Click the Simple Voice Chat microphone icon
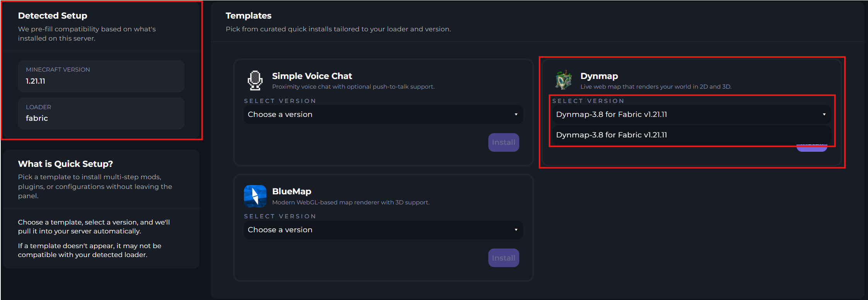 click(255, 81)
